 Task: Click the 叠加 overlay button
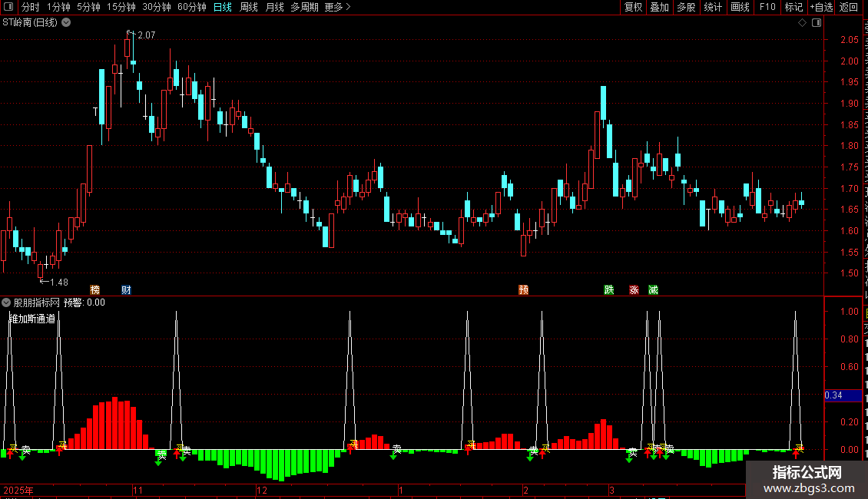pos(659,7)
